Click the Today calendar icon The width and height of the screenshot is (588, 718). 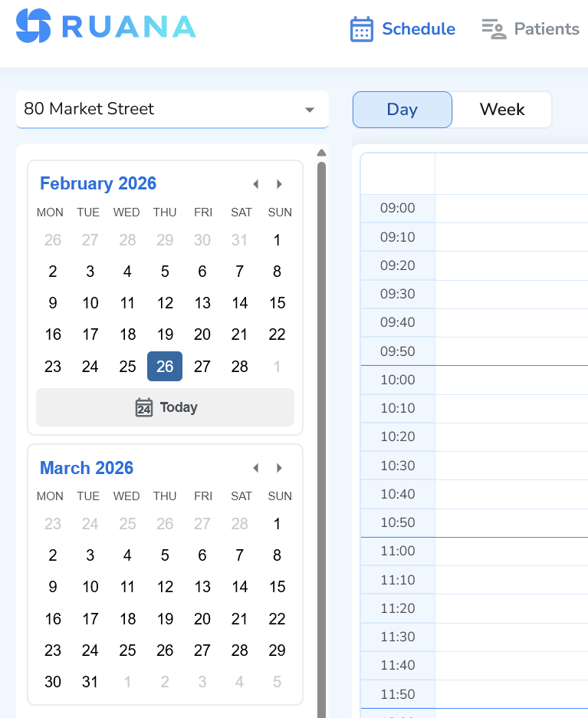(143, 407)
